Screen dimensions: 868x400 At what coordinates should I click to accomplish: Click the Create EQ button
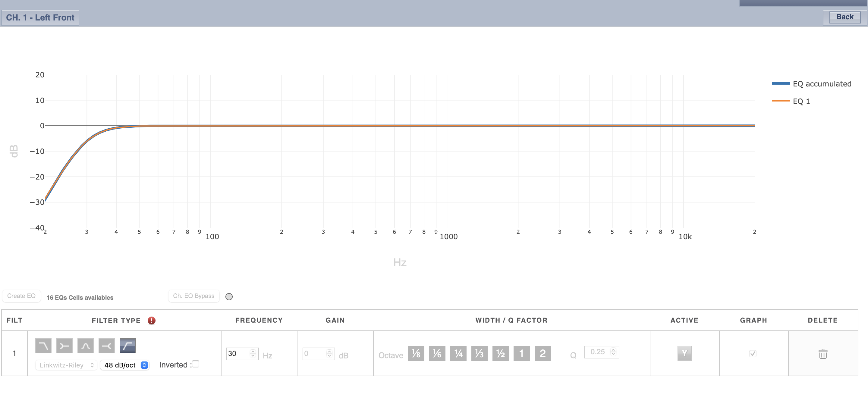tap(21, 295)
